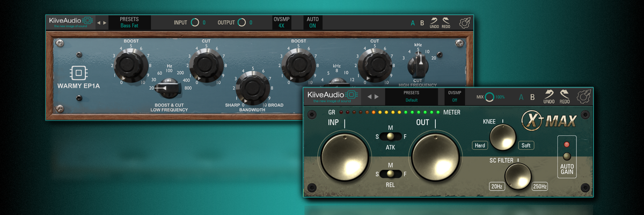Undo last change in Warmy EP1A
Viewport: 644px width, 215px height.
click(x=434, y=23)
